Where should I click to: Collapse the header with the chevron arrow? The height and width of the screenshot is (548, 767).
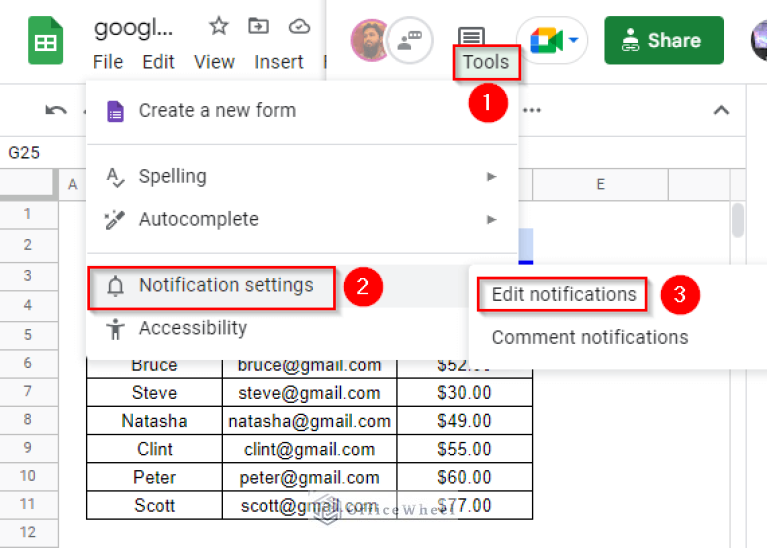point(720,110)
